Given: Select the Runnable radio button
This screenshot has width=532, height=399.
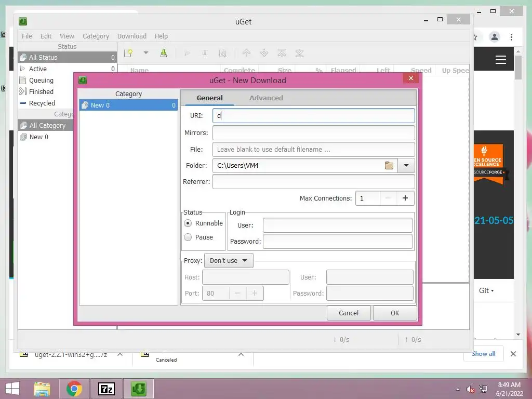Looking at the screenshot, I should click(188, 223).
